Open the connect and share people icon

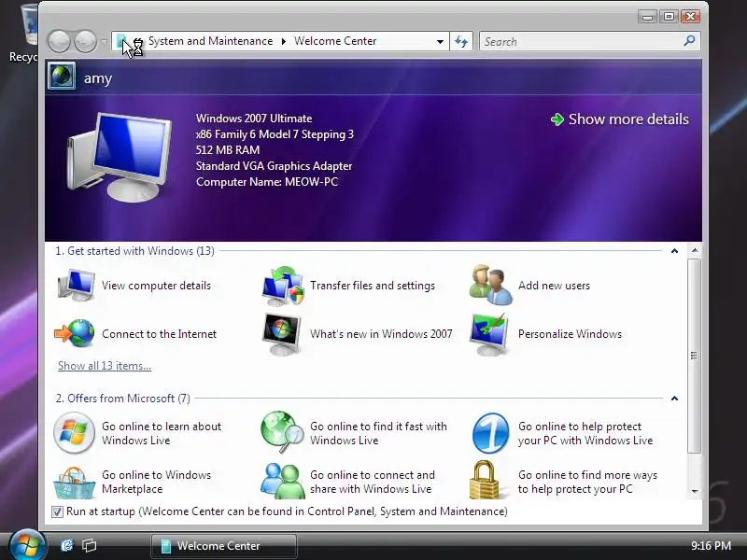tap(283, 481)
